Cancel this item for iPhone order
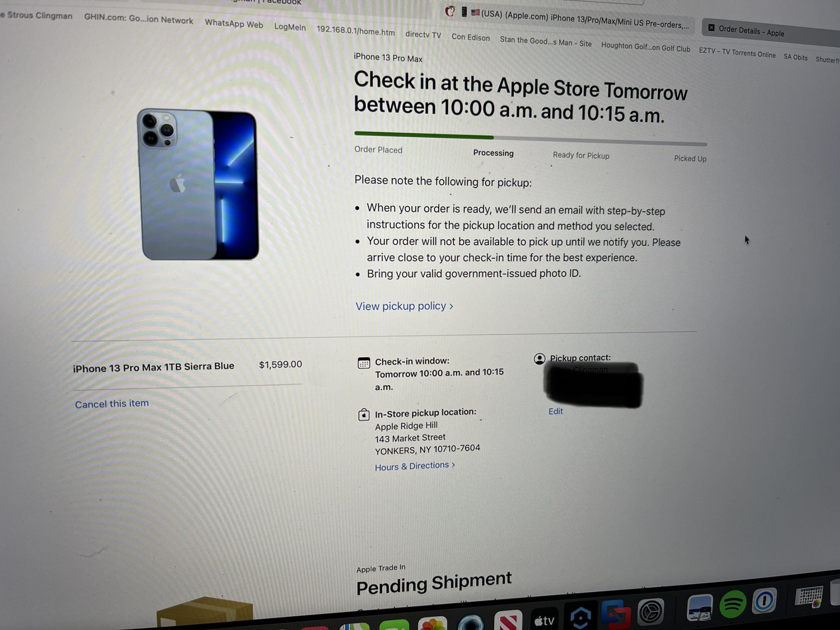This screenshot has width=840, height=630. point(112,404)
